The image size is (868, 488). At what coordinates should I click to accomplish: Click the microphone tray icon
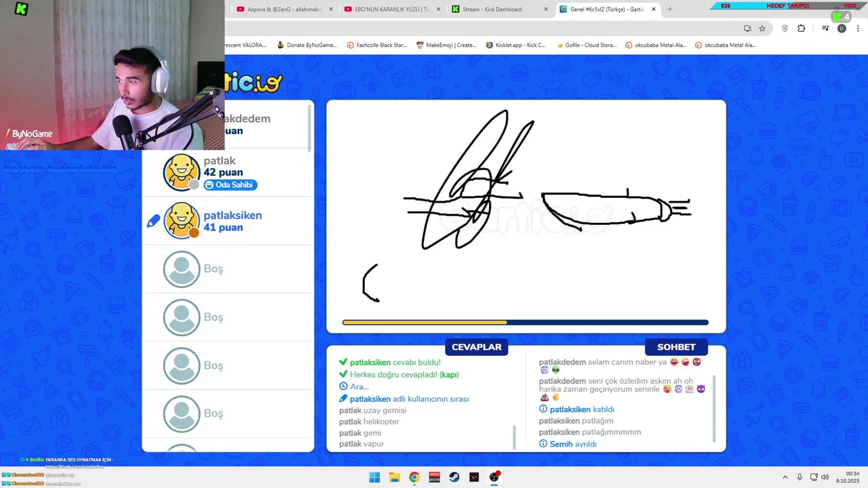(800, 477)
